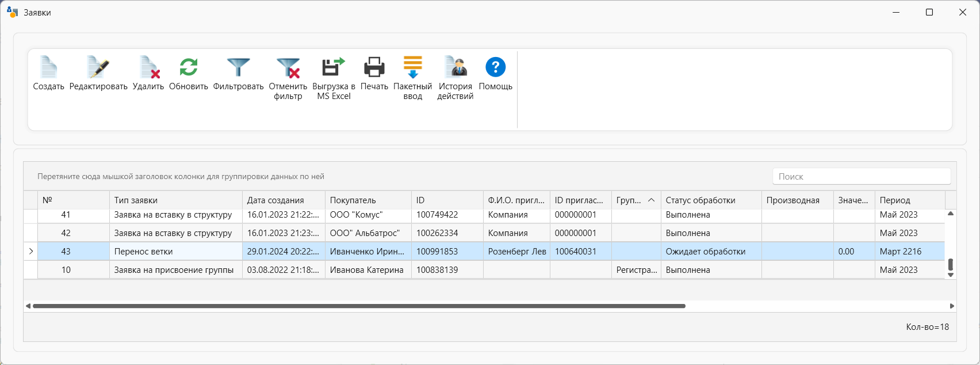980x365 pixels.
Task: Sort by Покупатель column header
Action: pos(369,200)
